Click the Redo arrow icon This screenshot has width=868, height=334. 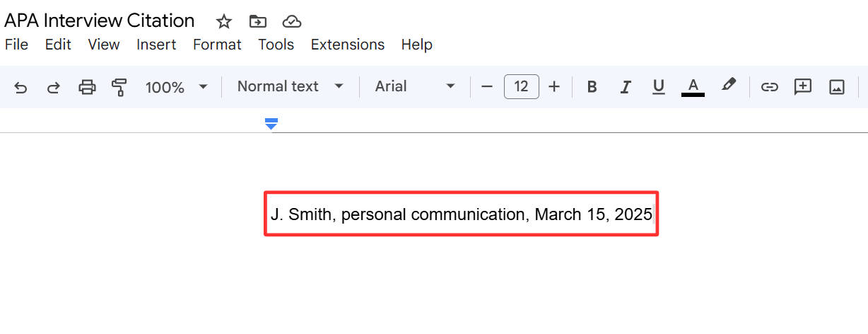[x=54, y=87]
